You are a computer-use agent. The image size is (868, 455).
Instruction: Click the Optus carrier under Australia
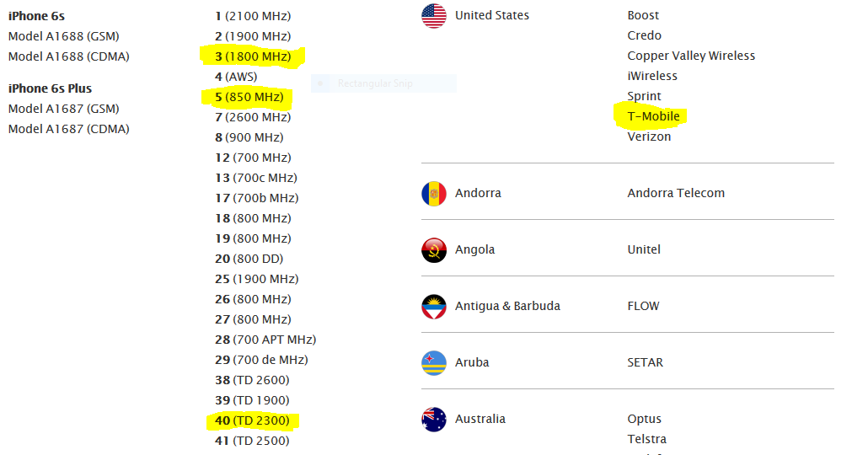point(644,419)
